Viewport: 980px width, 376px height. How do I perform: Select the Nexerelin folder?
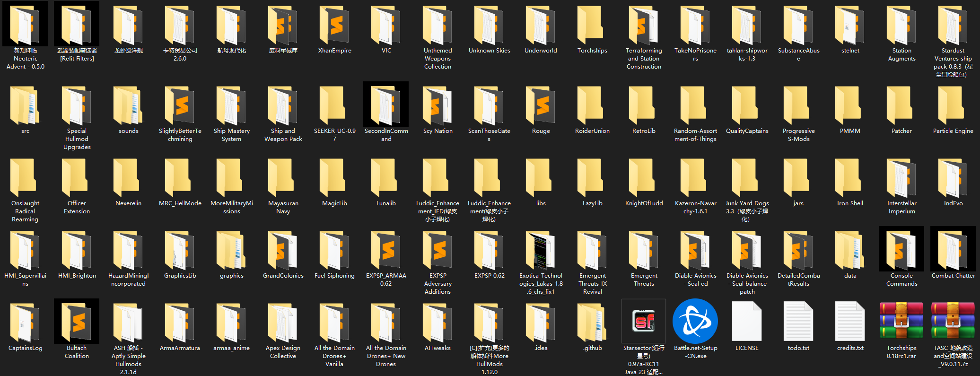(128, 178)
